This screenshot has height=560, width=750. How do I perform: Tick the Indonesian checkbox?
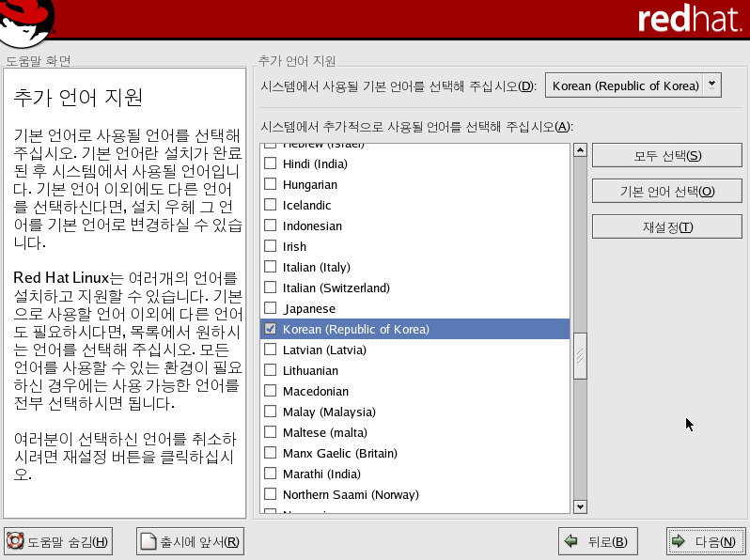tap(271, 226)
